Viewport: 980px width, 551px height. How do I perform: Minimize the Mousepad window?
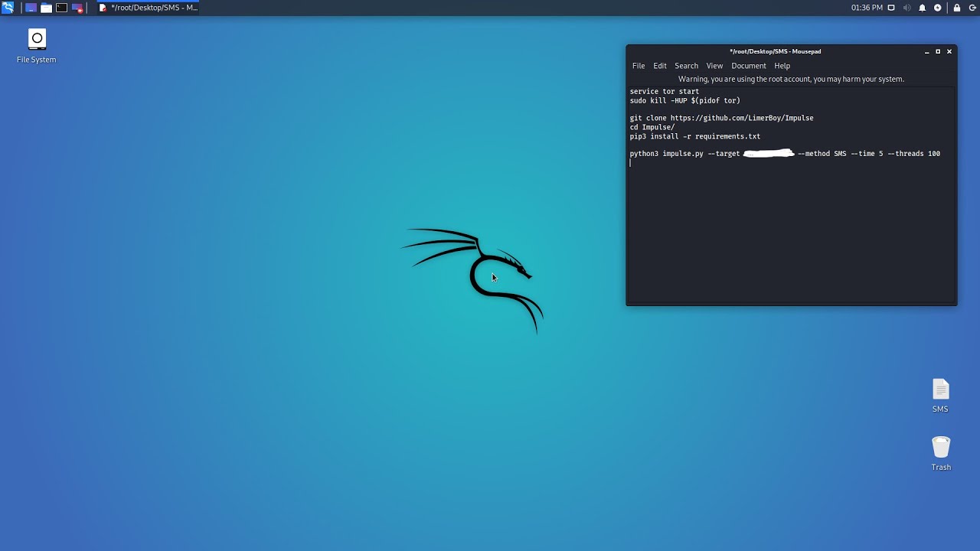[926, 51]
